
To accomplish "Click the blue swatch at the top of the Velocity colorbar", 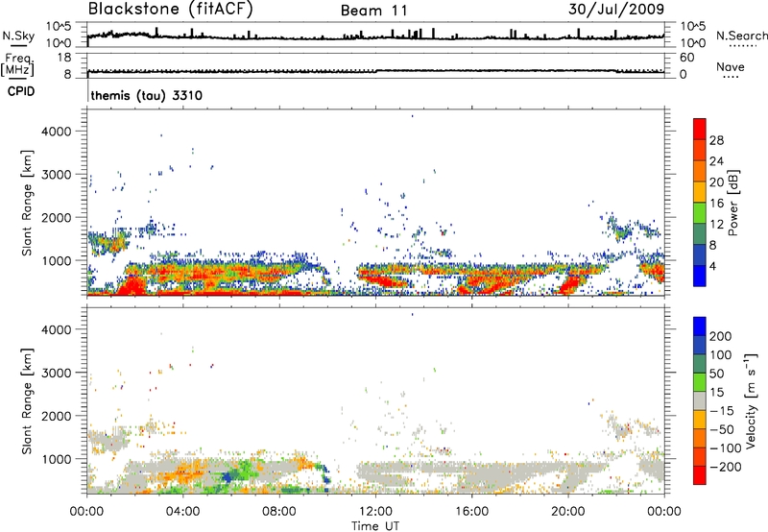I will (x=700, y=326).
